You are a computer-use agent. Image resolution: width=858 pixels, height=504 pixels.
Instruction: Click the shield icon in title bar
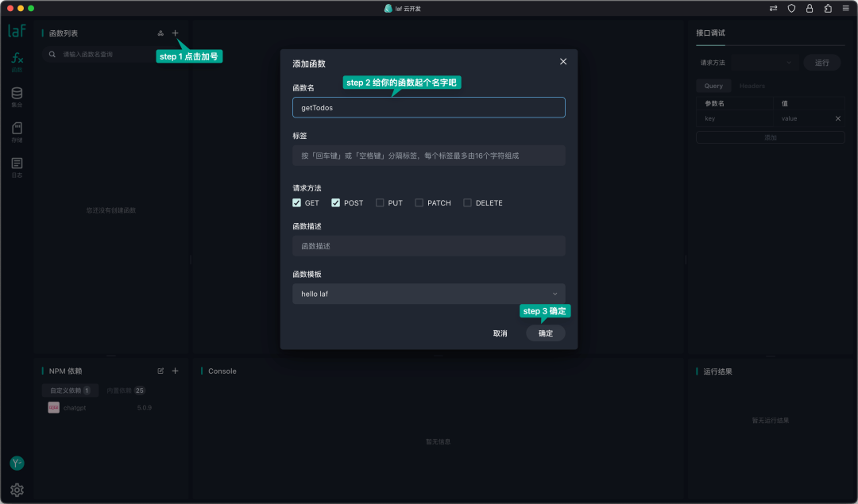[x=791, y=8]
